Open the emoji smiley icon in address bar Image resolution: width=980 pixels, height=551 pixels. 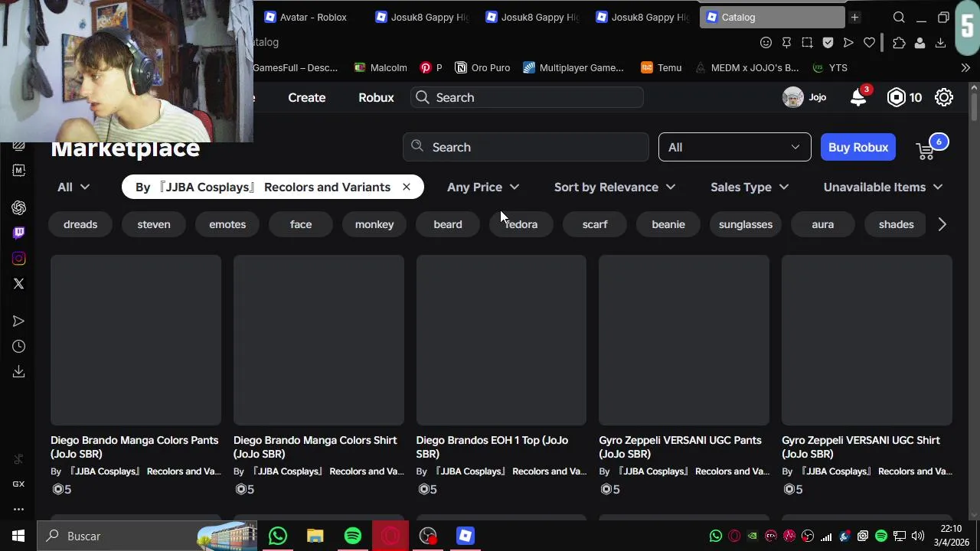766,43
